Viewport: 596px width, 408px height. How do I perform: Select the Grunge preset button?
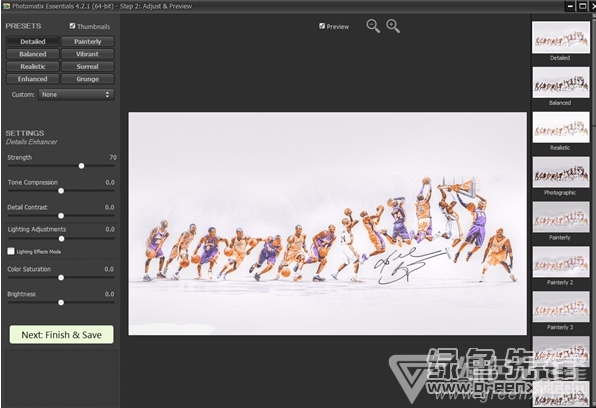coord(87,79)
